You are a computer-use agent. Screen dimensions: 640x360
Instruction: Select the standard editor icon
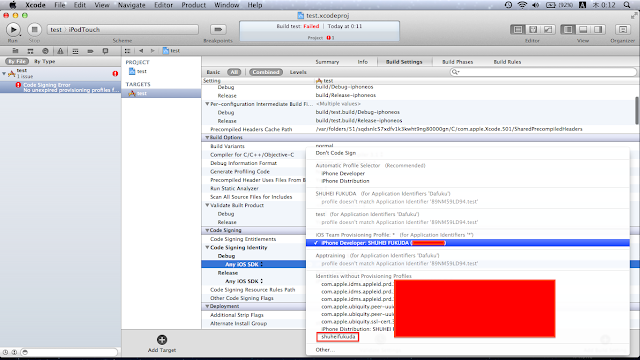(x=518, y=29)
